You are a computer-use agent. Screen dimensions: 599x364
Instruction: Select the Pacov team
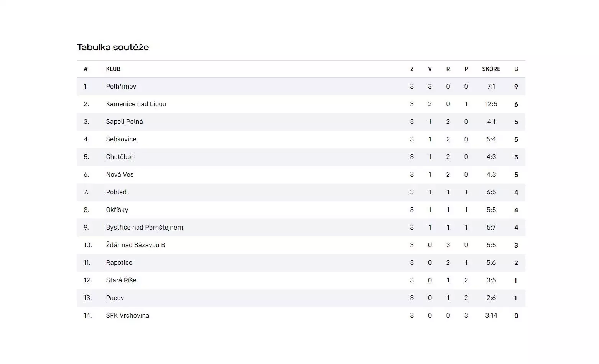(x=115, y=298)
